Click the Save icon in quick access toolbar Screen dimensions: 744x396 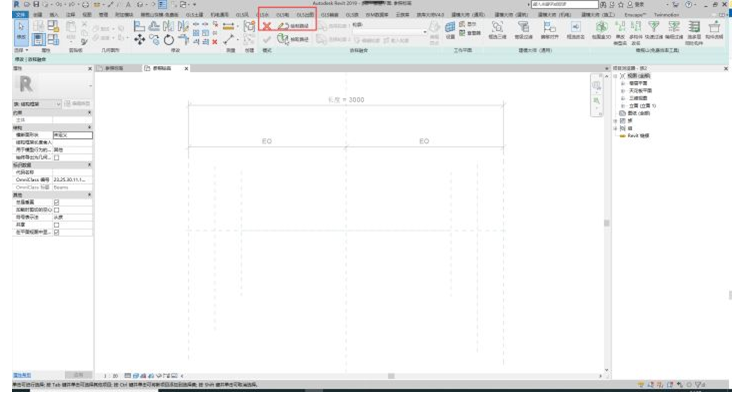point(36,4)
